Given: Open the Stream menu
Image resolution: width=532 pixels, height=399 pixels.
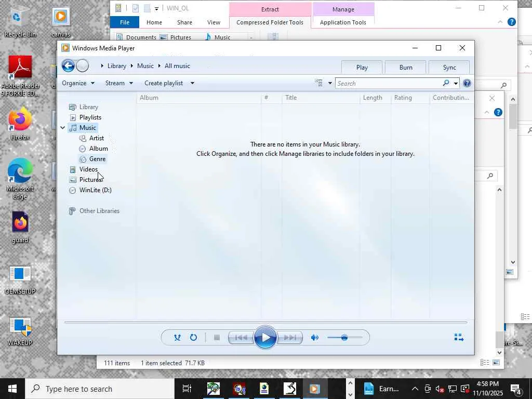Looking at the screenshot, I should point(119,83).
